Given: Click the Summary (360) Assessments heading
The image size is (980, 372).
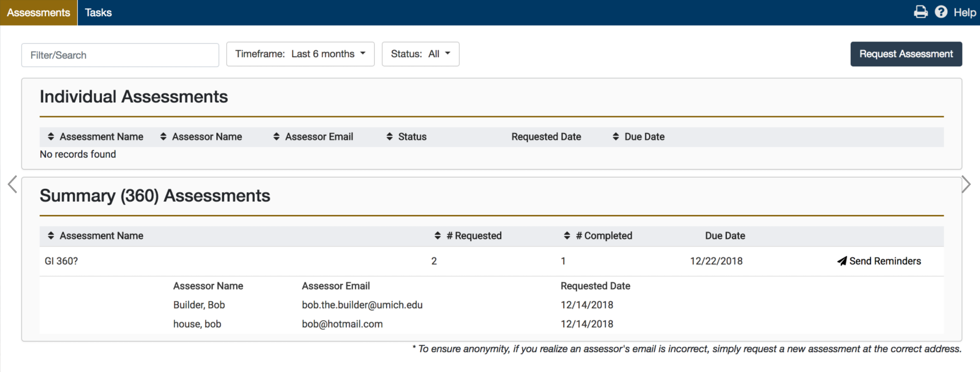Looking at the screenshot, I should [x=155, y=195].
